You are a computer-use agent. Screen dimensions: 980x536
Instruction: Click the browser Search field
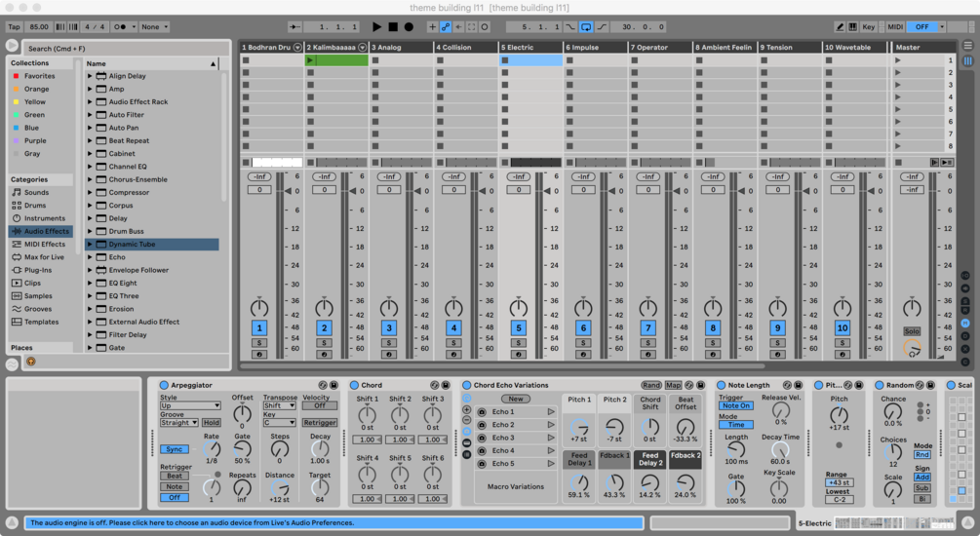point(126,48)
